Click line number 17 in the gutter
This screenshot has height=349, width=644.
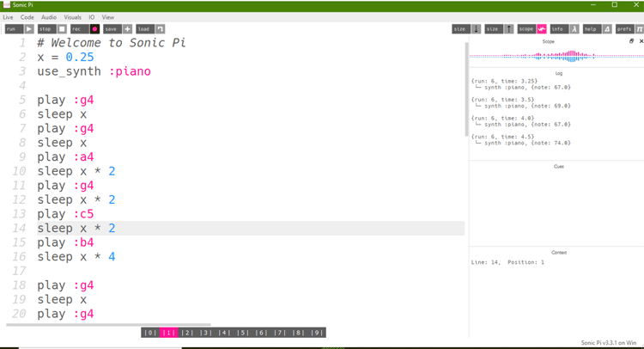tap(19, 271)
